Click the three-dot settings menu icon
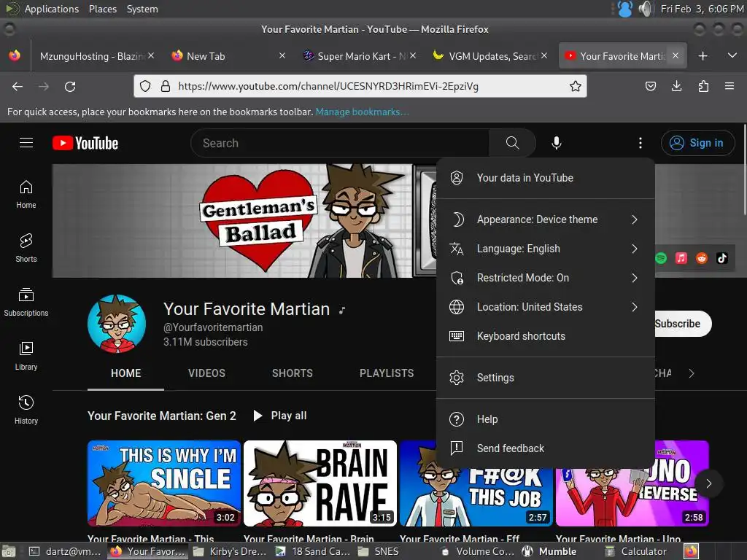 640,143
